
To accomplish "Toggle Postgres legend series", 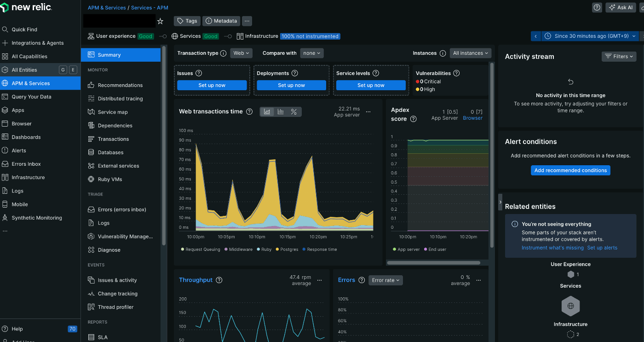I will click(287, 249).
